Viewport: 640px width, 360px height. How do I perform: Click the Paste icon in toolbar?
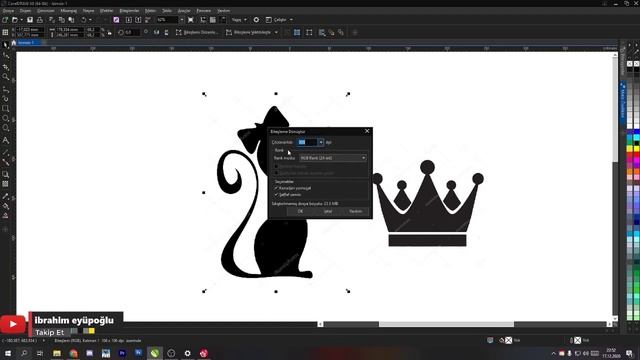tap(71, 20)
